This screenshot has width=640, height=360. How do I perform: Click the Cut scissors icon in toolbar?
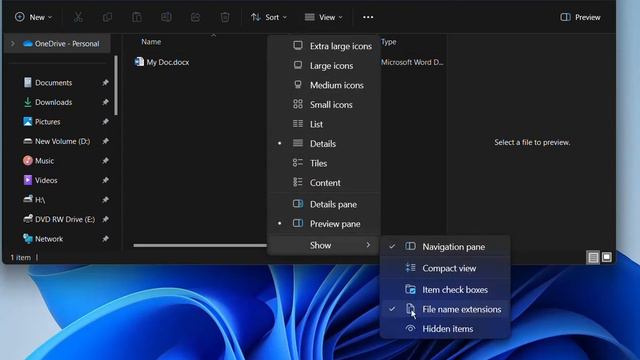tap(78, 17)
